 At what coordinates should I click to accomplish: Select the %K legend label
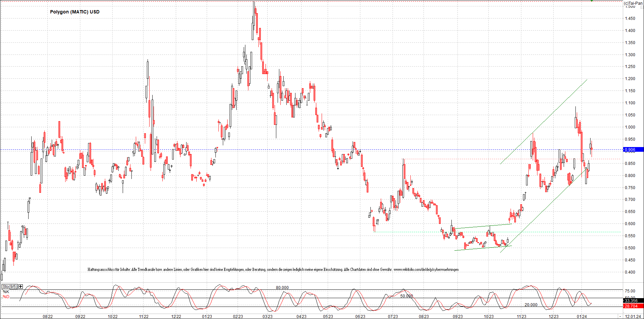coord(6,292)
